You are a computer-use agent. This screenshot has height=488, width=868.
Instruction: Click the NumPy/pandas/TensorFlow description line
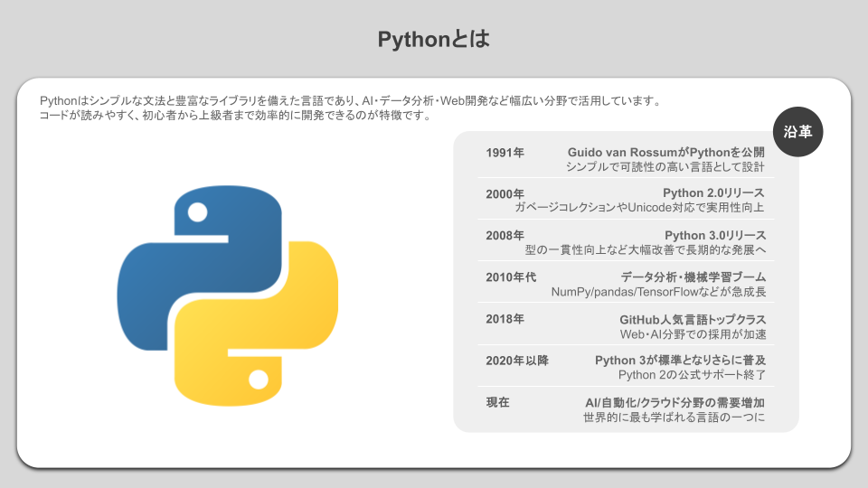click(658, 293)
